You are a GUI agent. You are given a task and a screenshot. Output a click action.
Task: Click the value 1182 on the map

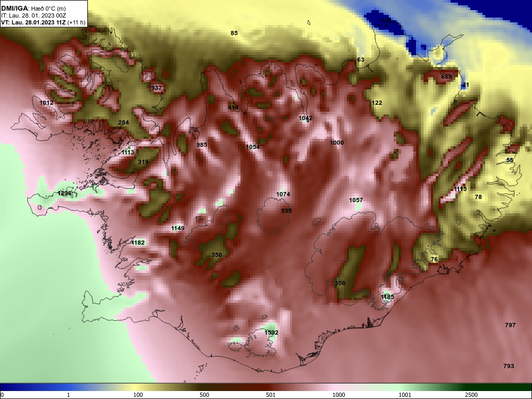138,243
